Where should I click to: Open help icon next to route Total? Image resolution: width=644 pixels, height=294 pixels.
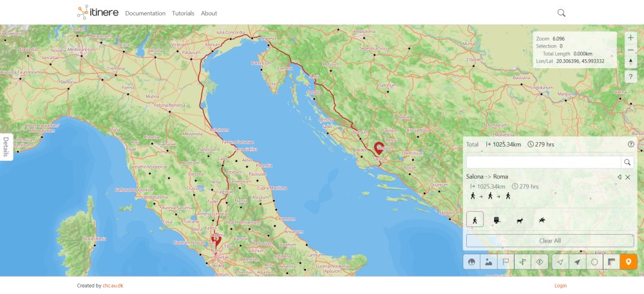pos(631,145)
